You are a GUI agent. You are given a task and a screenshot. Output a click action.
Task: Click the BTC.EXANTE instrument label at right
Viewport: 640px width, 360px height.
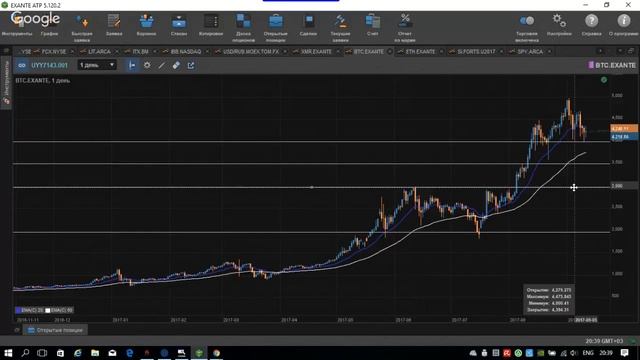pos(616,65)
